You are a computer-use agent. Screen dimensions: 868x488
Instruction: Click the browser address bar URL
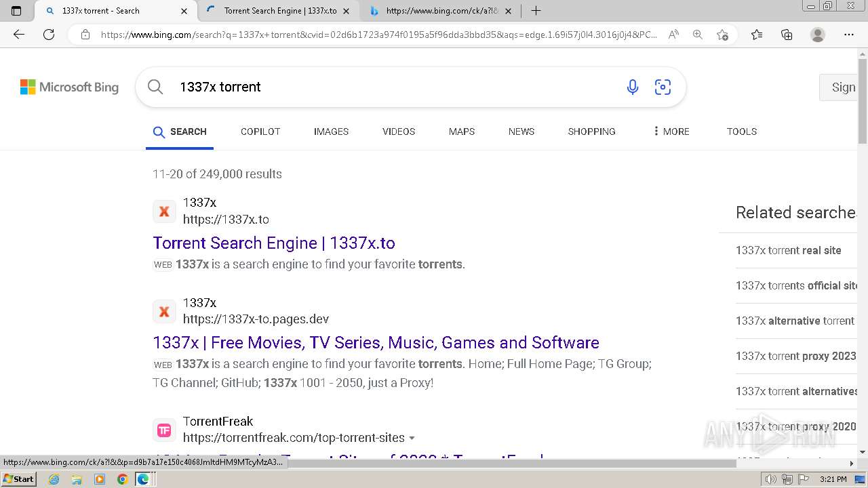(379, 35)
